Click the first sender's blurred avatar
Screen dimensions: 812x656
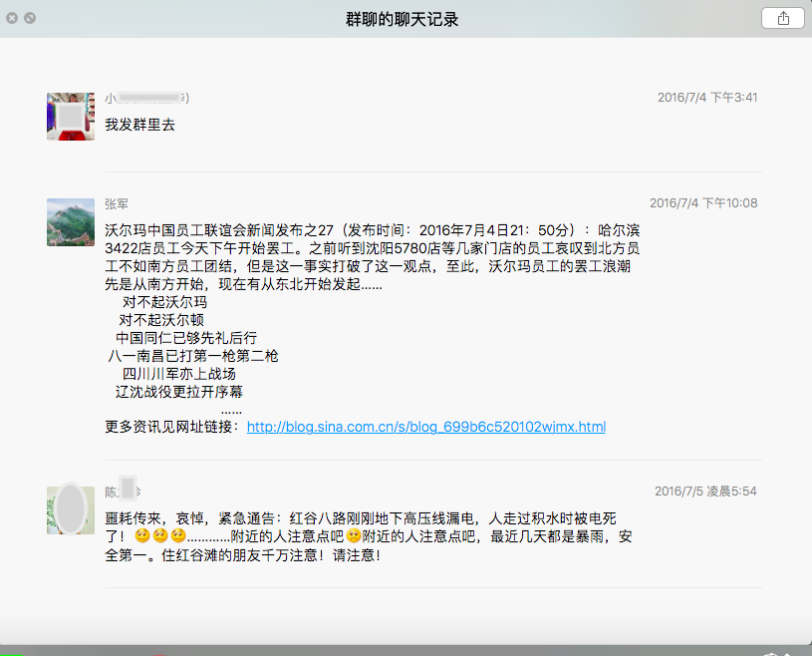[71, 117]
